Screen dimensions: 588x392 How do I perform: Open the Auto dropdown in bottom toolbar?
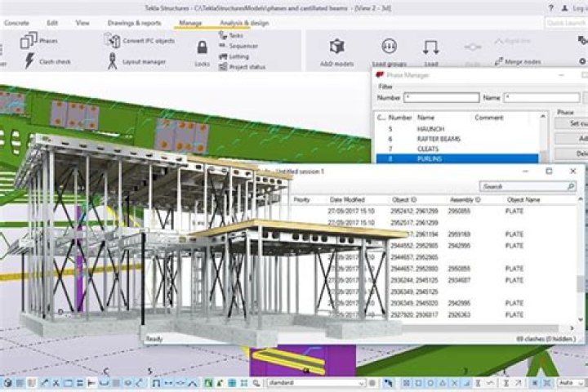572,383
